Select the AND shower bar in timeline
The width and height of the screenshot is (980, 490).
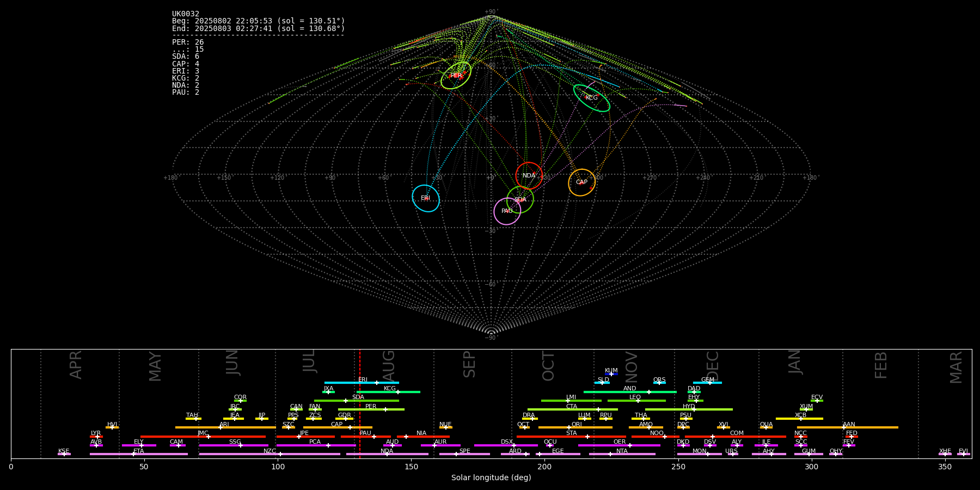pyautogui.click(x=630, y=392)
